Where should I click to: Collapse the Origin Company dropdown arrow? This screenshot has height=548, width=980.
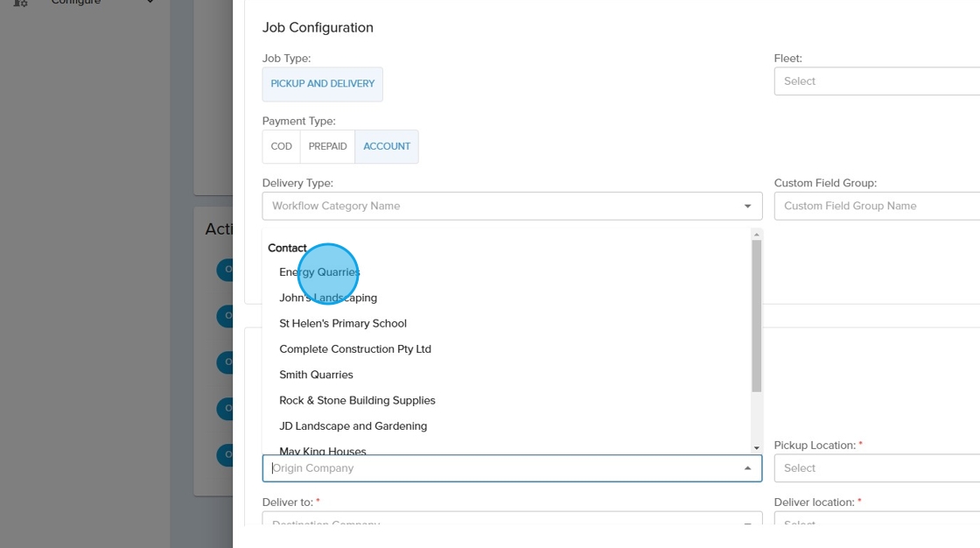coord(747,468)
